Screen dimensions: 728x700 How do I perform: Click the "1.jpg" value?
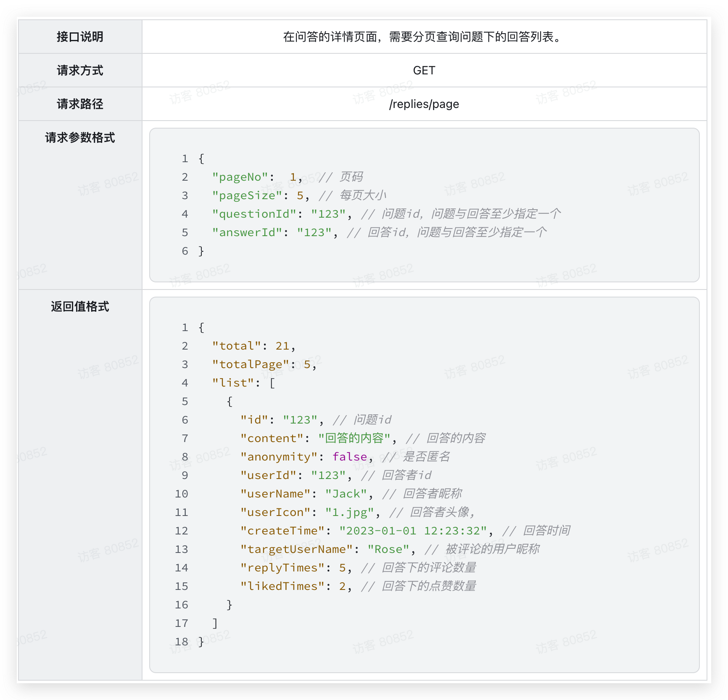pos(350,512)
